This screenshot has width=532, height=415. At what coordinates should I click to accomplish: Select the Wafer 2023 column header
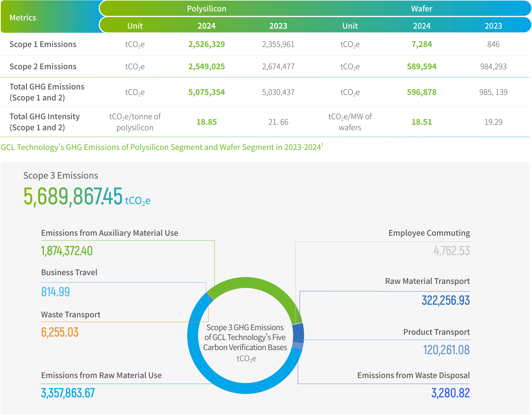pos(493,26)
